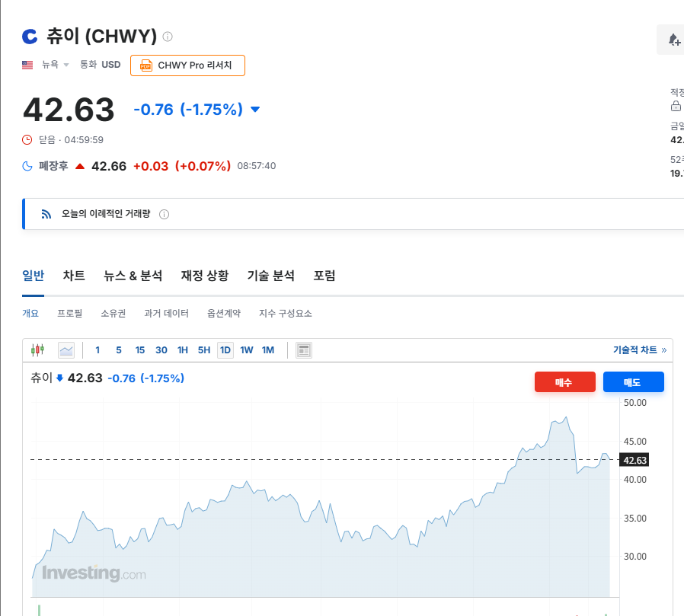684x616 pixels.
Task: Open the 기술적 차트 link
Action: 640,350
